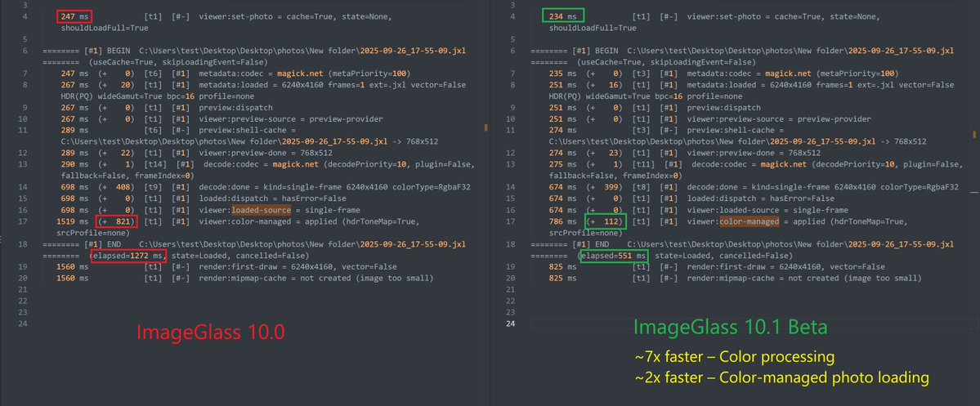Viewport: 980px width, 406px height.
Task: Click line number 21 in left gutter
Action: coord(24,289)
